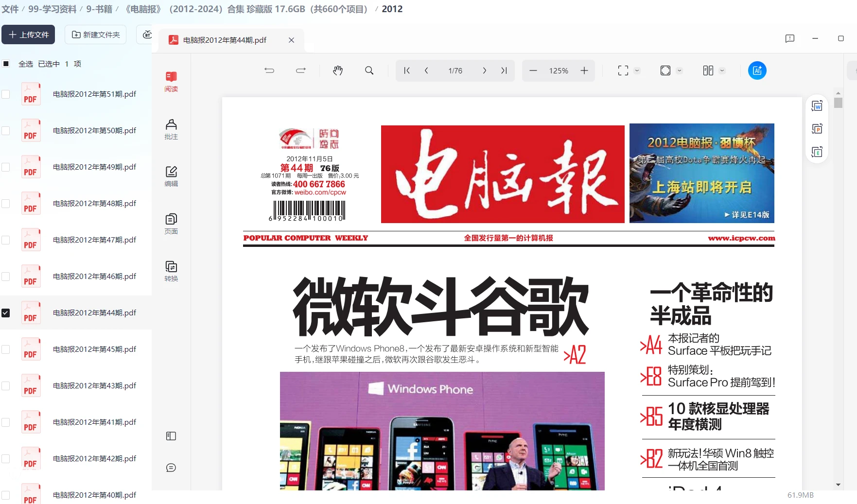Screen dimensions: 857x504
Task: Click the 2012 folder in the breadcrumb
Action: tap(392, 9)
